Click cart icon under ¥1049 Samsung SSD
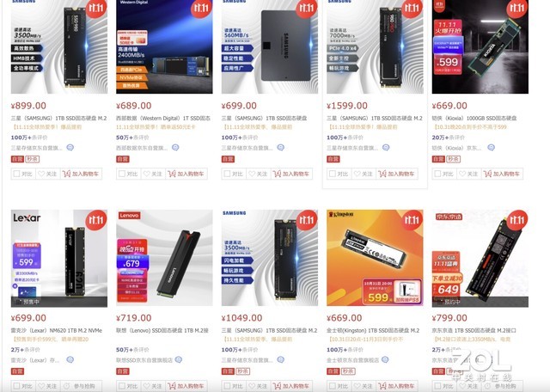 (277, 386)
